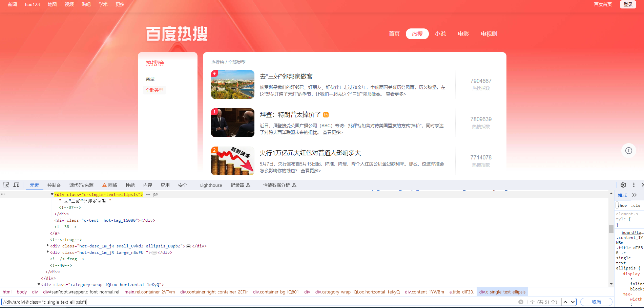Select the c-text hot-tag_1G080 div line
Screen dimensions: 644x308
coord(105,220)
